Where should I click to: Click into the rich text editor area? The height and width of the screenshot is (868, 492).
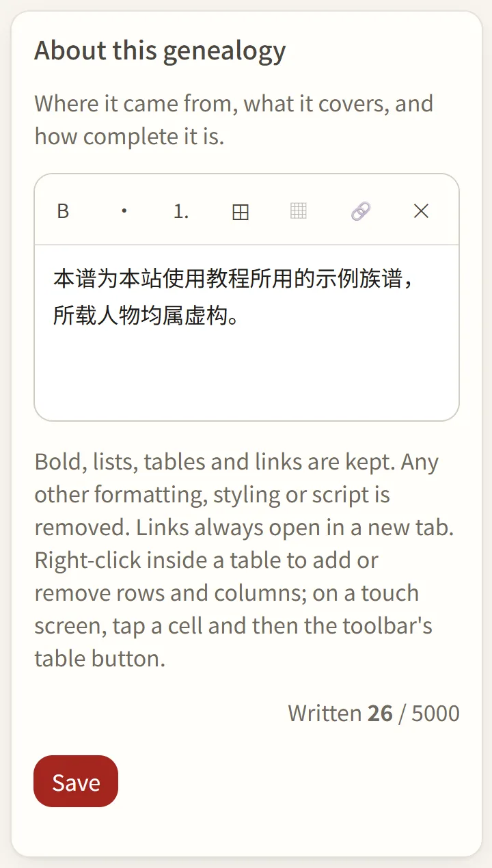coord(247,332)
